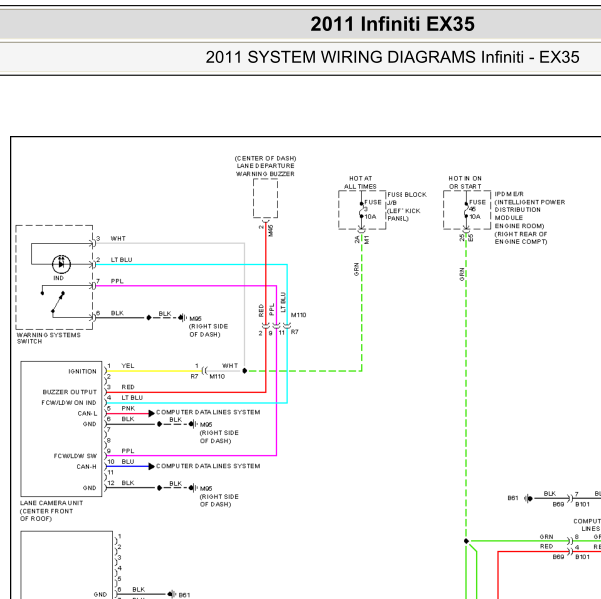
Task: Select the "2011 SYSTEM WIRING DIAGRAMS Infiniti - EX35" heading
Action: [x=392, y=57]
